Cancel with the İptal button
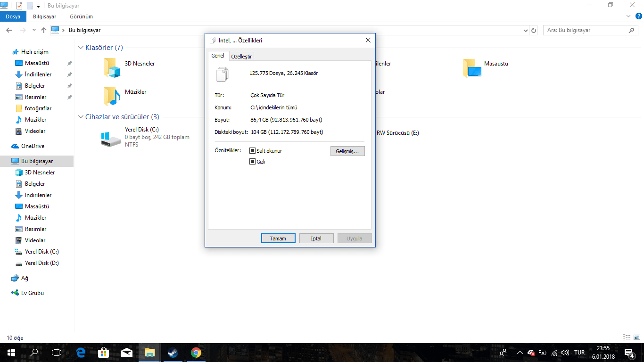 coord(316,239)
